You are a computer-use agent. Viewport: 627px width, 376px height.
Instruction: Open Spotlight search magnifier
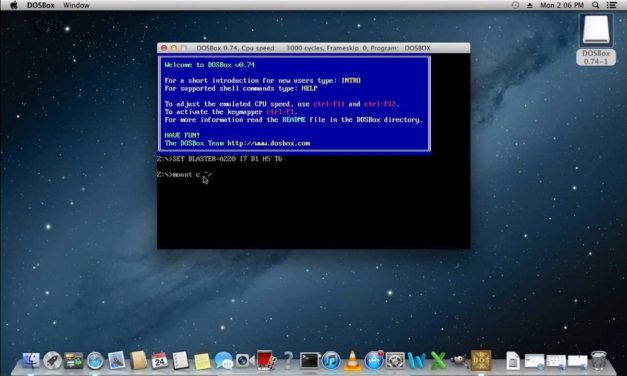click(x=595, y=5)
